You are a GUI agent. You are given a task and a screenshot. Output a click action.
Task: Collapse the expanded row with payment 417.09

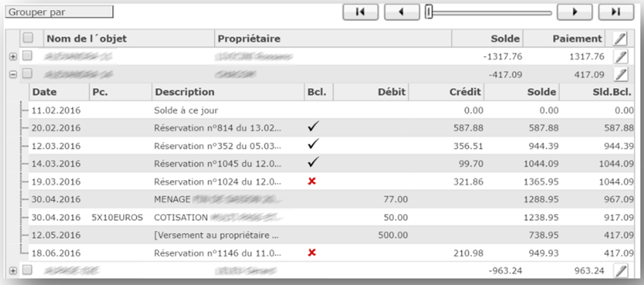click(x=12, y=74)
